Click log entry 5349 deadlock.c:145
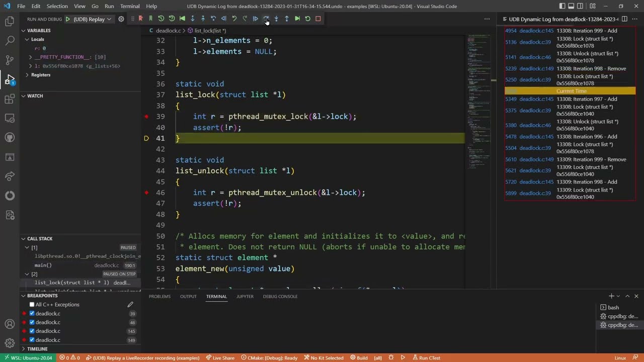Screen dimensions: 644x362 coord(570,99)
